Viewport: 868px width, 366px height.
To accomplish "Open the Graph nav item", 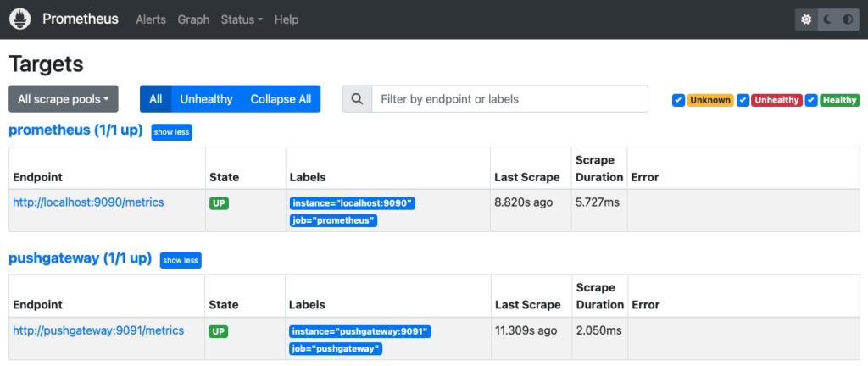I will tap(194, 19).
